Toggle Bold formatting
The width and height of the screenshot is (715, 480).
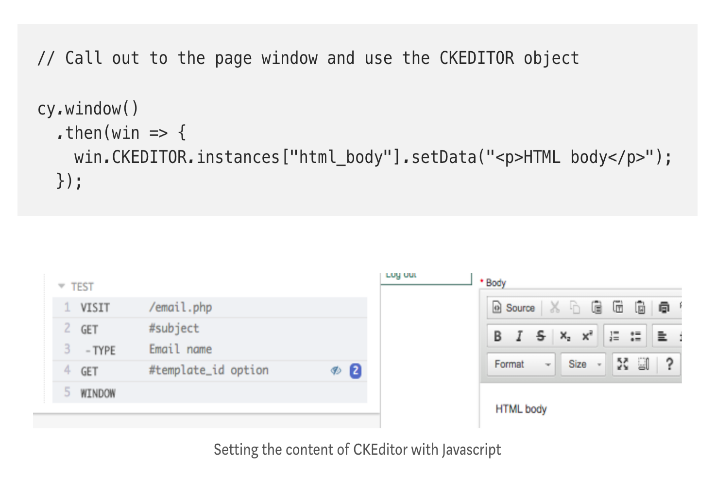pyautogui.click(x=498, y=336)
